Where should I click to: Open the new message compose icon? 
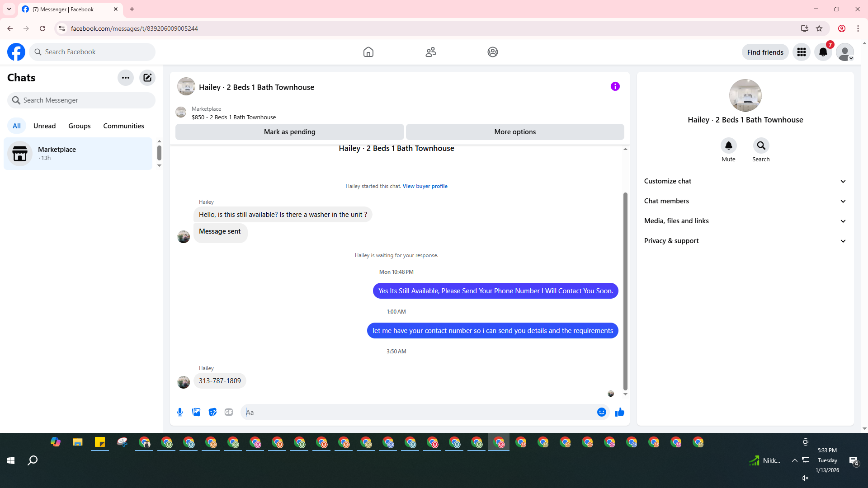click(147, 78)
